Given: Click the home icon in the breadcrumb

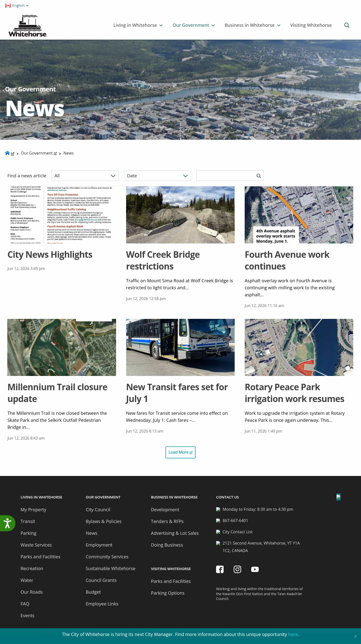Looking at the screenshot, I should tap(7, 153).
